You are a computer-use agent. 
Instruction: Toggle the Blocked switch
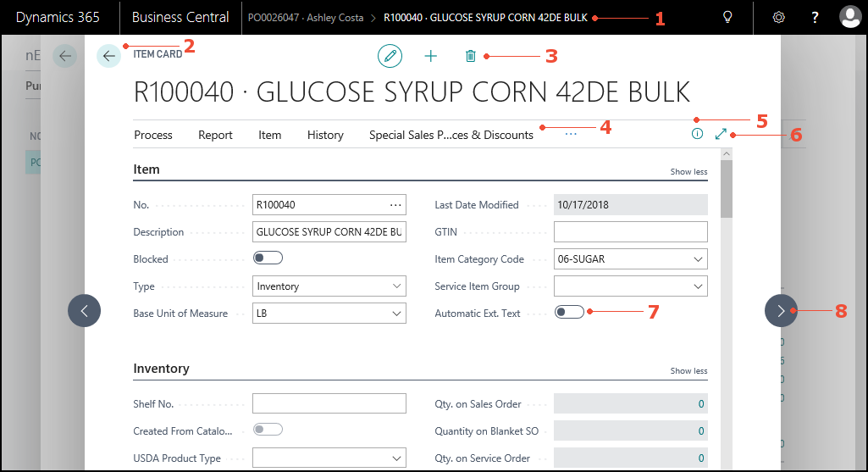point(268,258)
